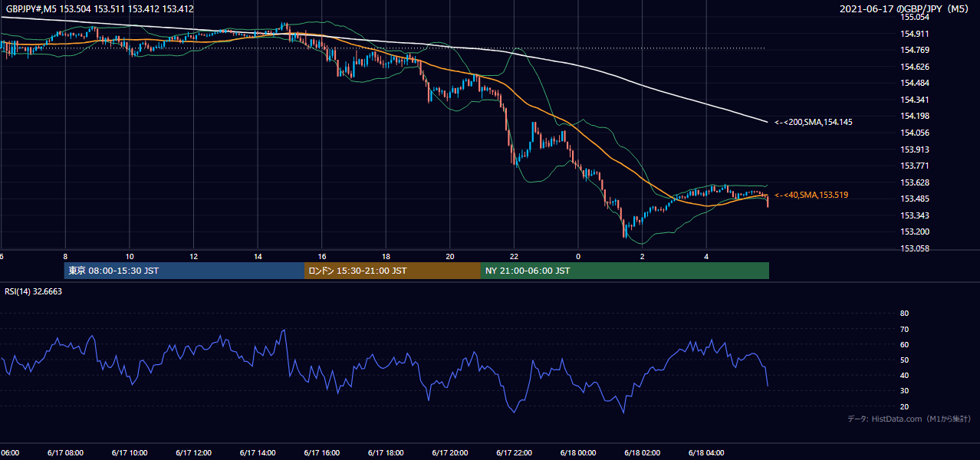Open the HistData.com data source credit
This screenshot has height=460, width=980.
coord(909,419)
